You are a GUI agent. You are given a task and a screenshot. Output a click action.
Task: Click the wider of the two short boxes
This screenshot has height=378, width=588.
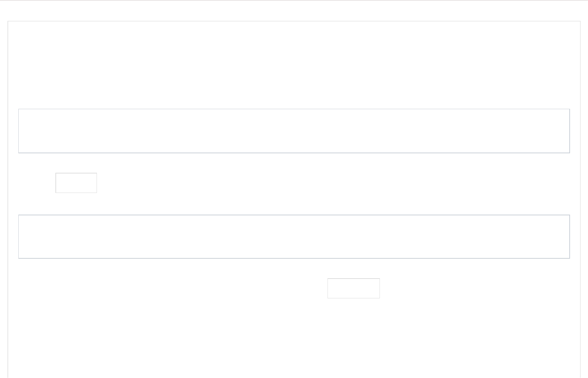353,288
